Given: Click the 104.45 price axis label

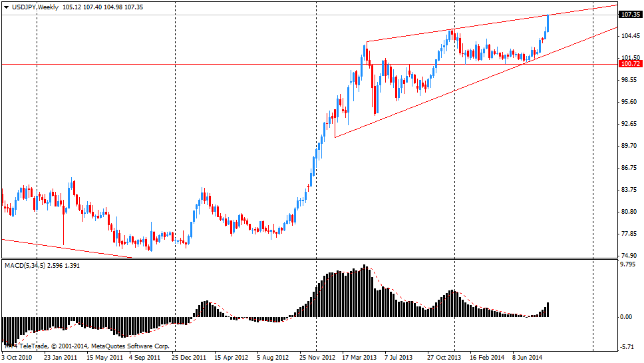Looking at the screenshot, I should coord(630,36).
